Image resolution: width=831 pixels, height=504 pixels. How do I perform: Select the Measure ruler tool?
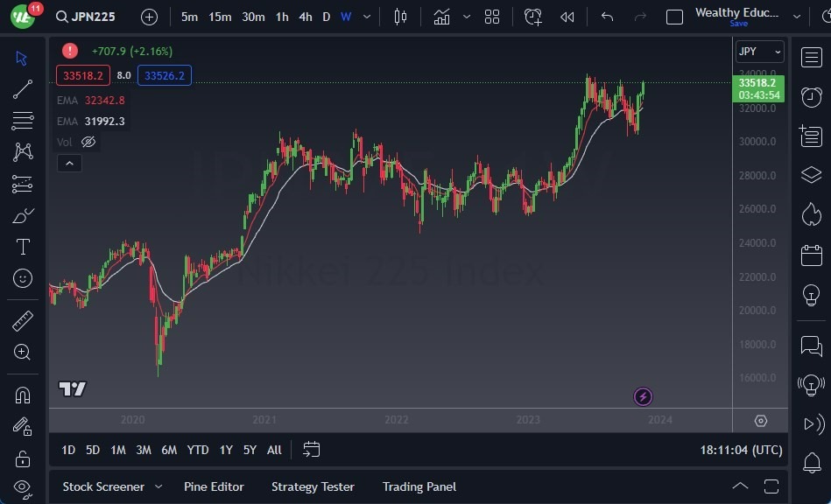(23, 320)
